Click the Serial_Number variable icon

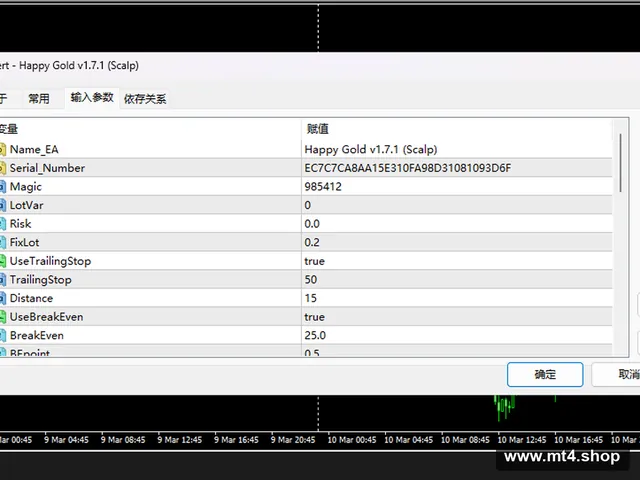pos(2,168)
